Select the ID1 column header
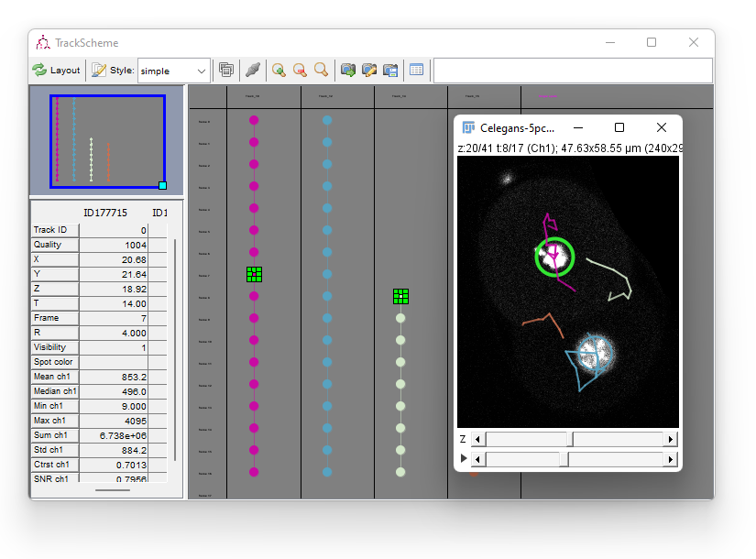This screenshot has width=756, height=559. (159, 213)
